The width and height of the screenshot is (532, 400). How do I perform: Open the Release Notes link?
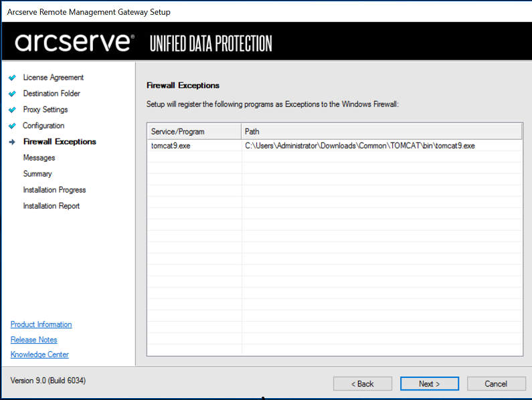click(x=33, y=340)
